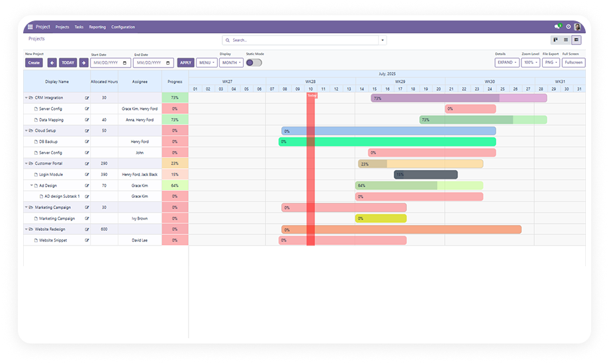
Task: Collapse the Website Redesign project
Action: point(26,230)
